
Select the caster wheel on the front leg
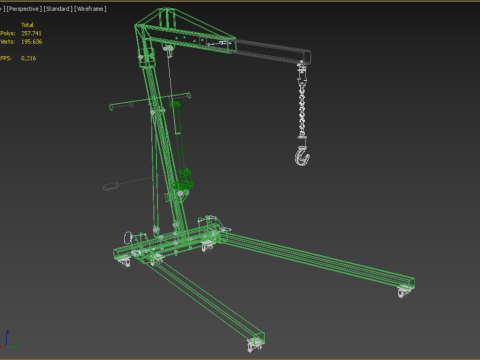(255, 346)
